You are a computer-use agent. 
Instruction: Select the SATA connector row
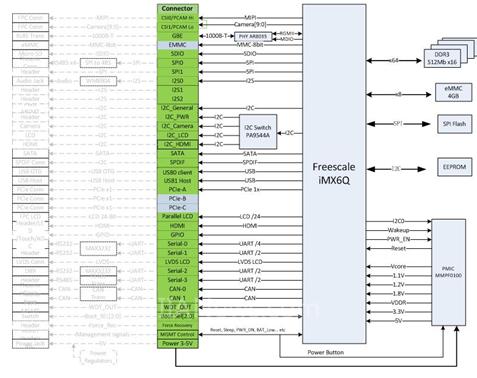[178, 153]
